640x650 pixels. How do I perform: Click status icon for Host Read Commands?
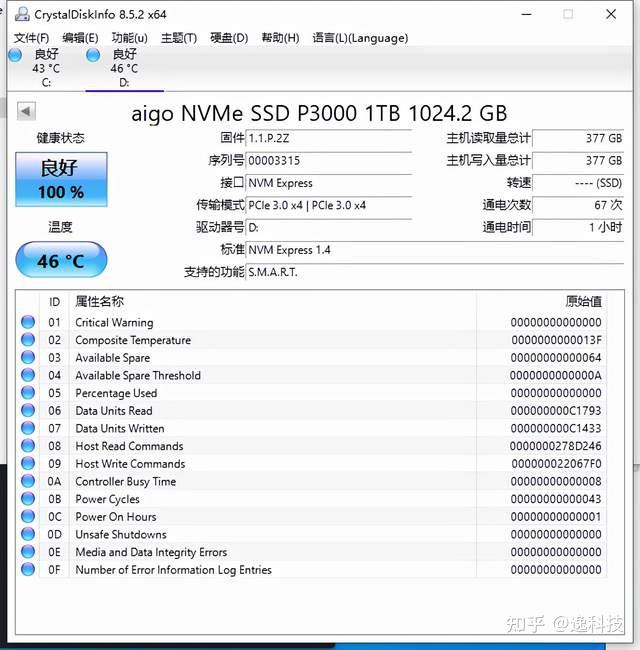point(28,446)
